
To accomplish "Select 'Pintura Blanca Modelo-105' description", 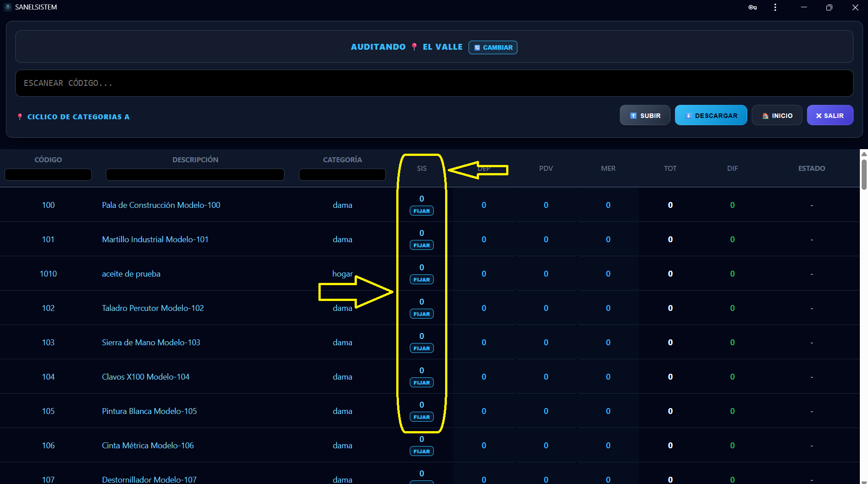I will point(149,411).
